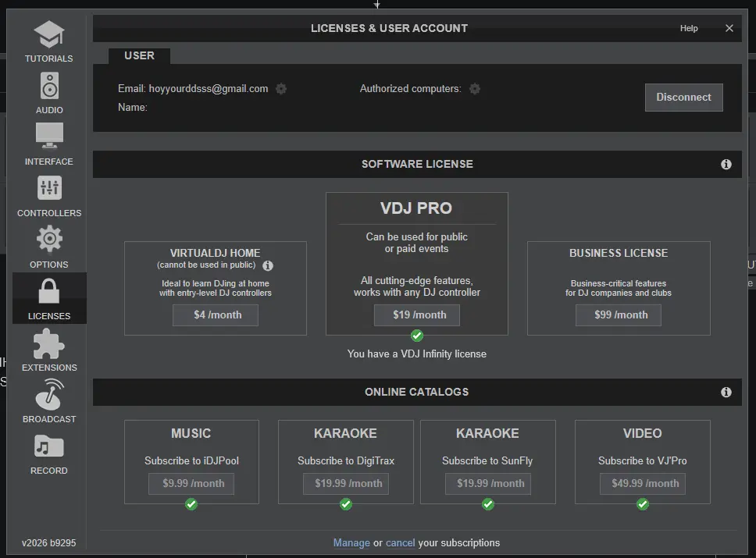
Task: Click the CONTROLLERS label in sidebar
Action: click(x=49, y=213)
